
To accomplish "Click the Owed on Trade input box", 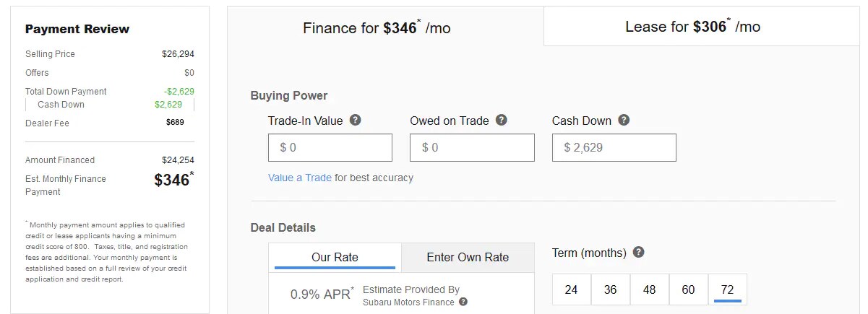I will point(472,148).
